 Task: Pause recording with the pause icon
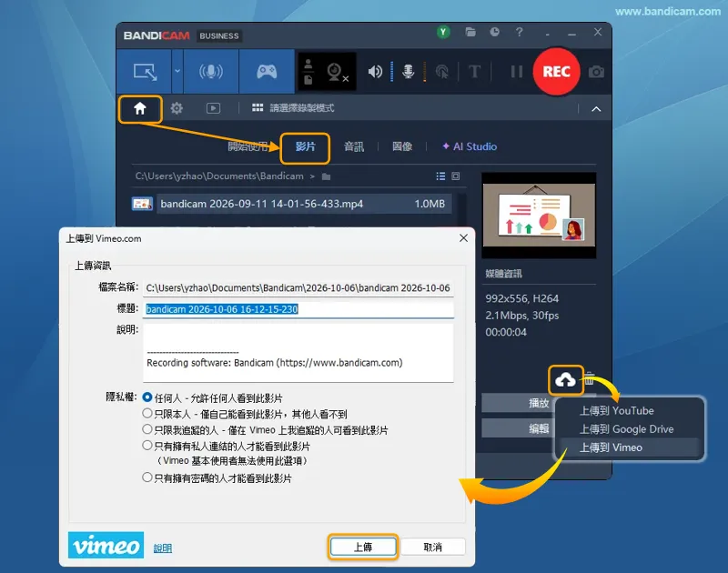tap(516, 72)
